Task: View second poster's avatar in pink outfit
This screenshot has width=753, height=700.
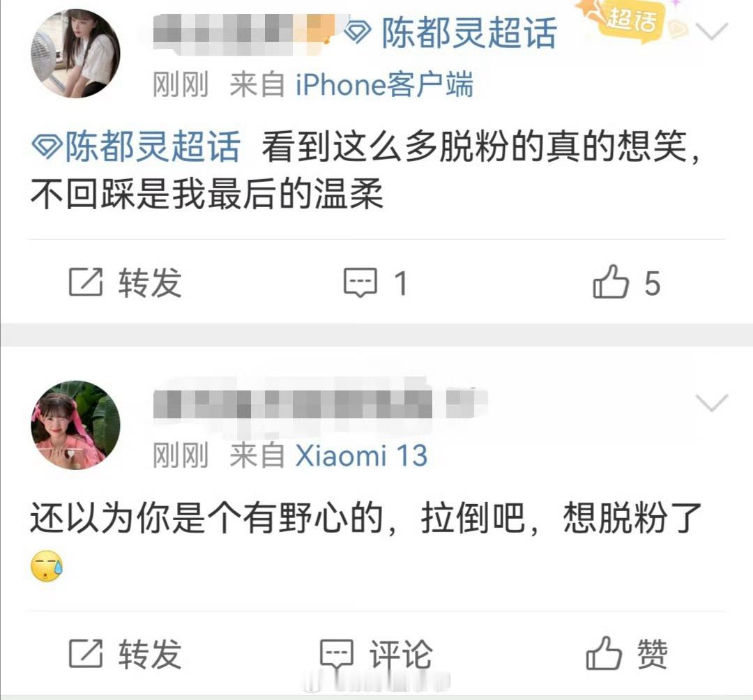Action: pyautogui.click(x=75, y=425)
